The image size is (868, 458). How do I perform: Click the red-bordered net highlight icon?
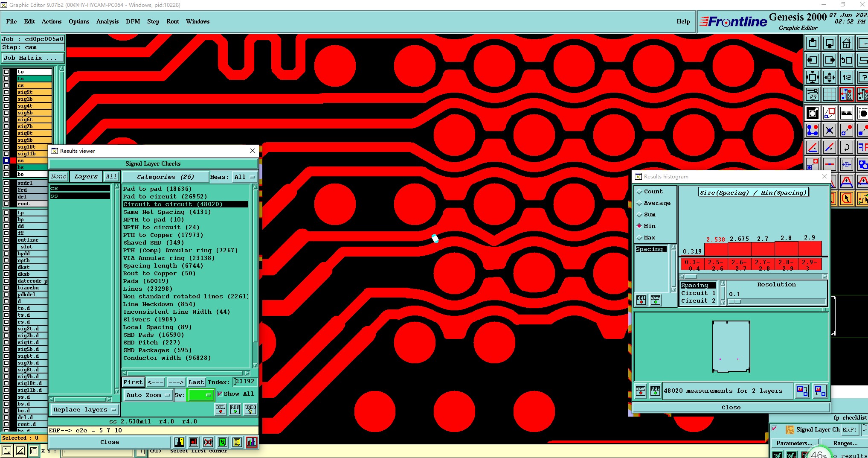[847, 94]
